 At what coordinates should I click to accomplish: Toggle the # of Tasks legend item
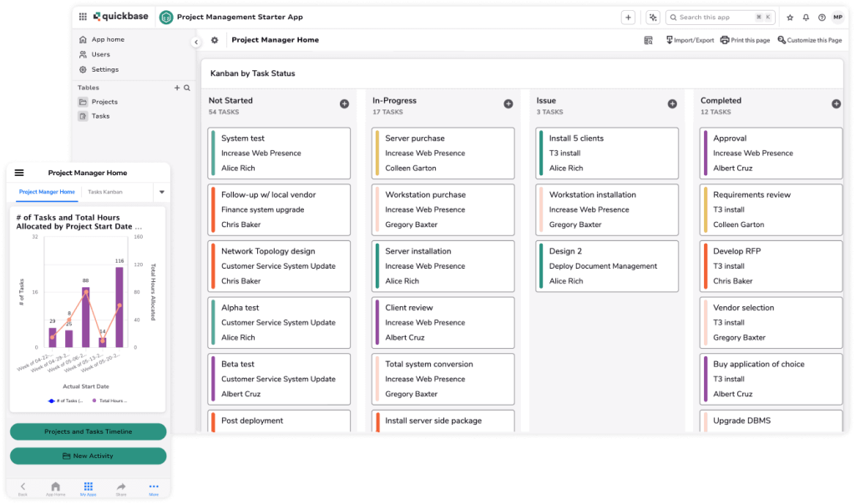click(x=67, y=401)
